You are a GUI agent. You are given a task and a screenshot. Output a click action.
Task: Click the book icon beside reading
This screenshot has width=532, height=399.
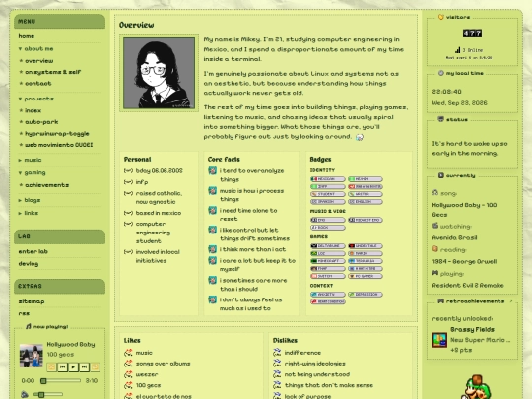point(435,249)
